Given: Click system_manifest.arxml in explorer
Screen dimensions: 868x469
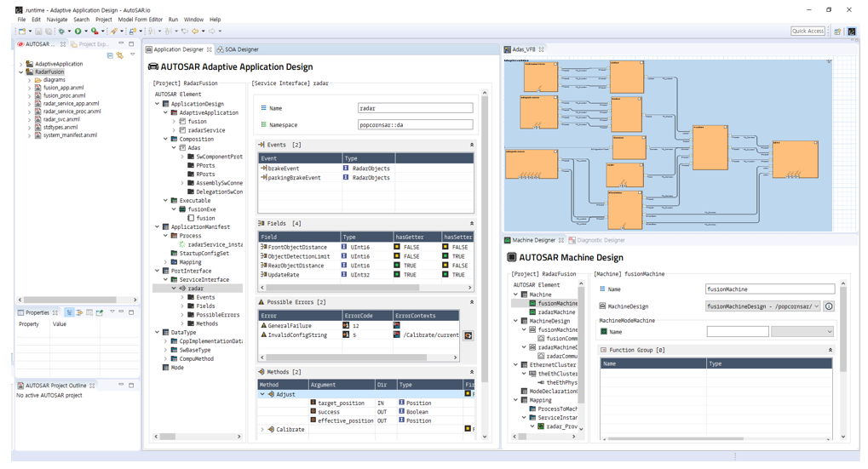Looking at the screenshot, I should coord(70,135).
